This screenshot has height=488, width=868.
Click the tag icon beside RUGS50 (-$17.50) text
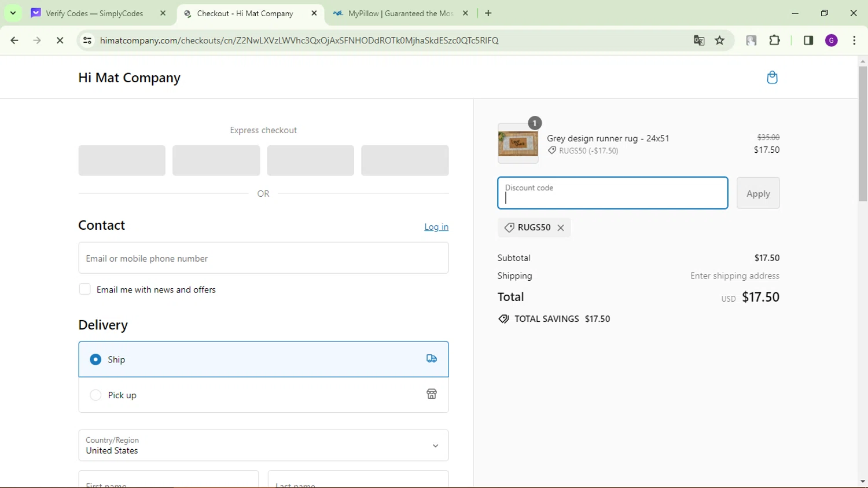[552, 151]
